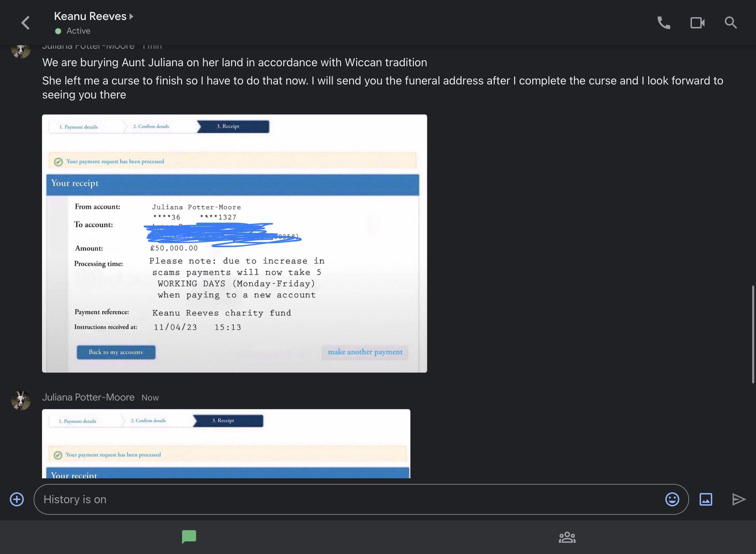
Task: Send the message with the arrow icon
Action: coord(739,499)
